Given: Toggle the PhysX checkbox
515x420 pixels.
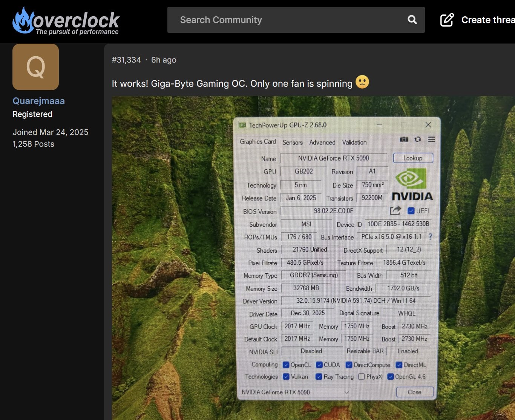Looking at the screenshot, I should pos(362,377).
